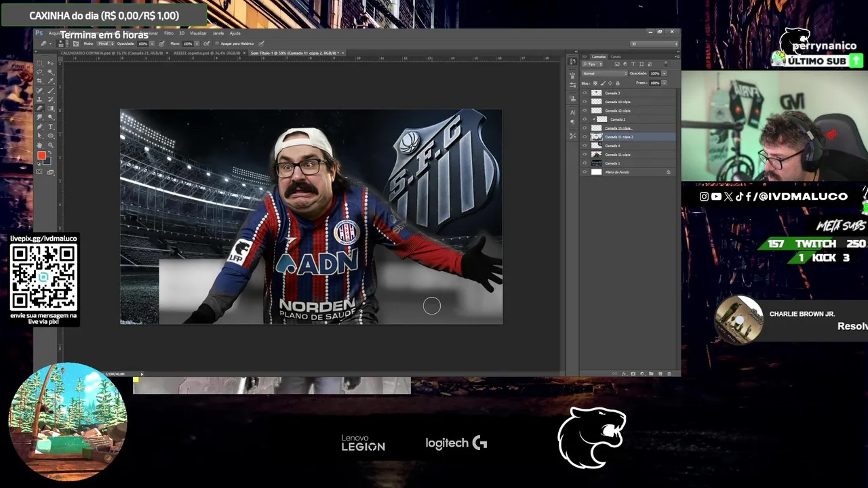
Task: Open the Layers panel flyout menu
Action: click(678, 57)
